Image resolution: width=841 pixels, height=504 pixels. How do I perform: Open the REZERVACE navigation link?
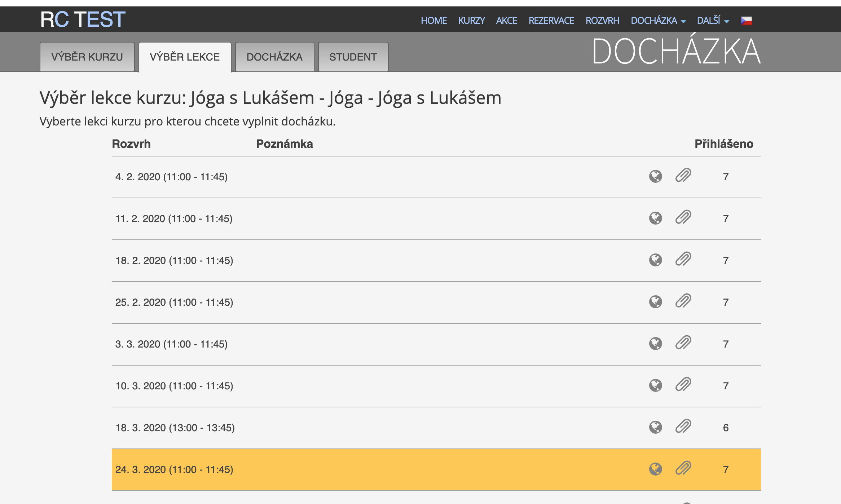(x=551, y=21)
